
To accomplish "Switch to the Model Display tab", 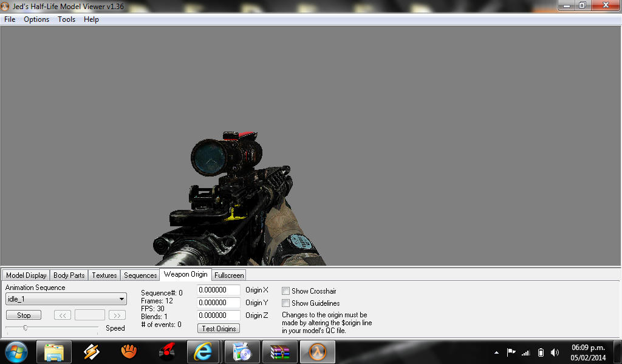I will (26, 275).
